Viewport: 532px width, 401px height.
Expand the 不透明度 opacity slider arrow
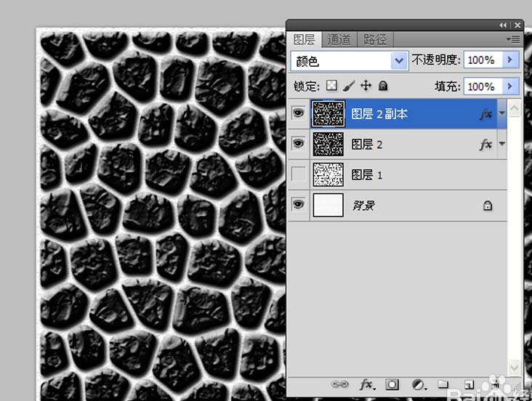pyautogui.click(x=510, y=60)
